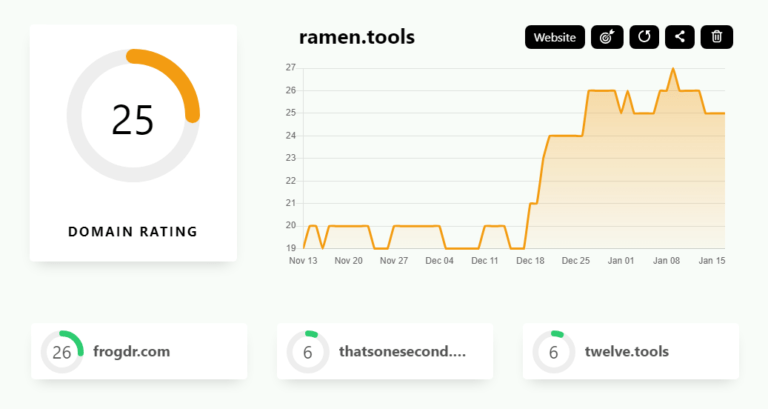Open the Website button
Image resolution: width=768 pixels, height=409 pixels.
pyautogui.click(x=555, y=37)
